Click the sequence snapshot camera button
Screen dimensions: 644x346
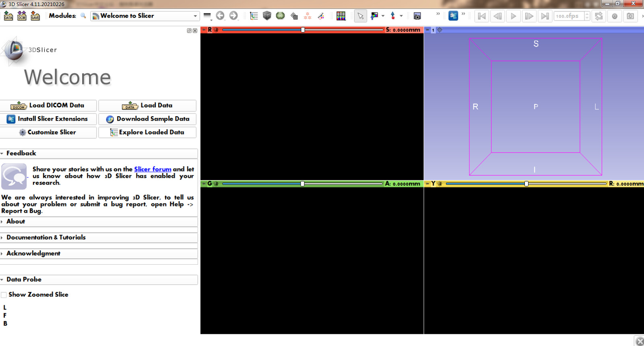click(x=630, y=16)
